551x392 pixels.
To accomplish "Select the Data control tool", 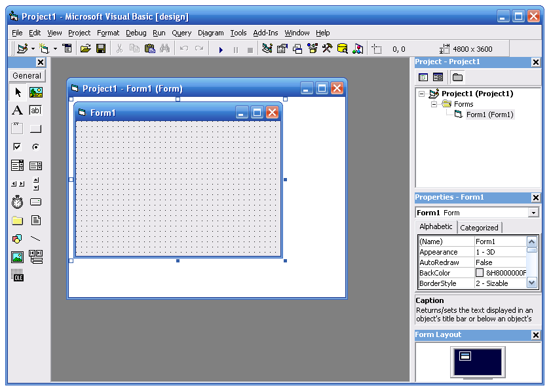I will tap(36, 257).
